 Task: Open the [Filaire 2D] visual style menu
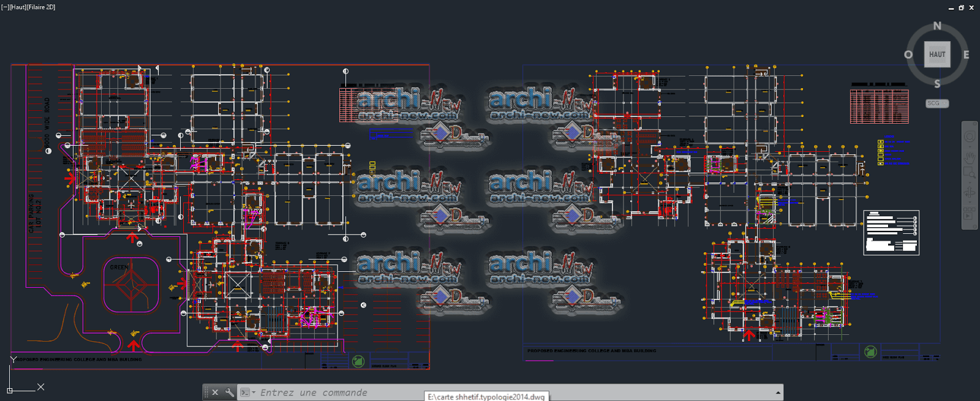(41, 7)
